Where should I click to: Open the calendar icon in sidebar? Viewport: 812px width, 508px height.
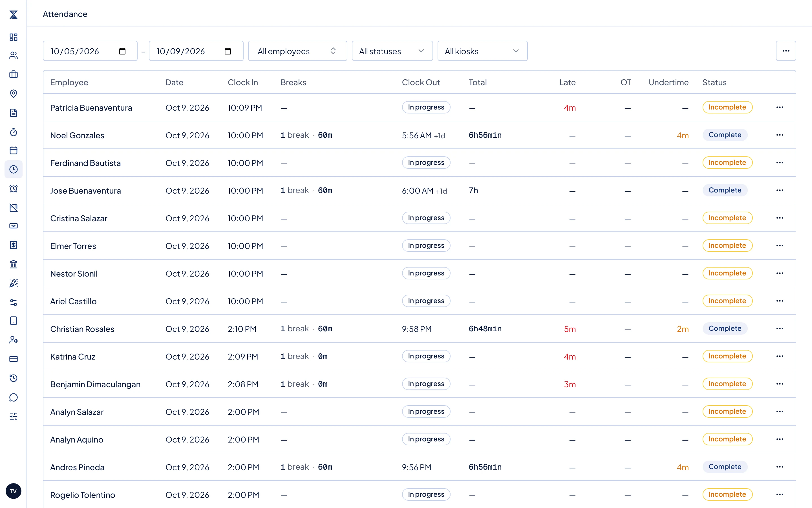point(14,150)
